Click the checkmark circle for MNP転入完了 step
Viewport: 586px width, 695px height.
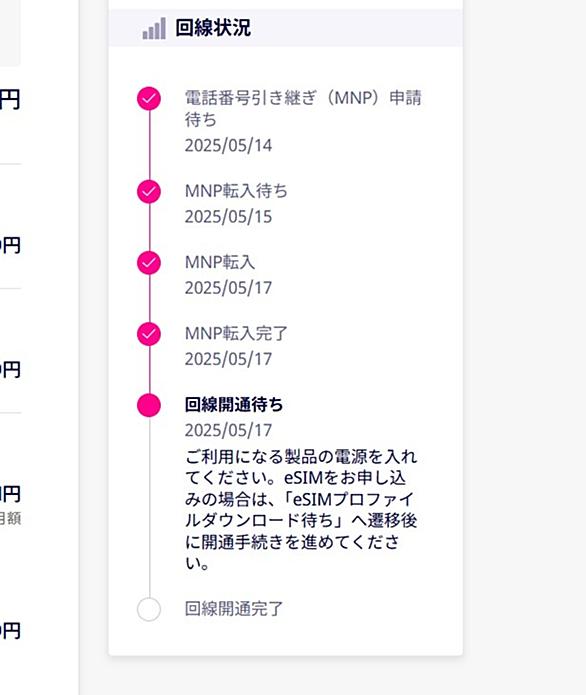(149, 334)
